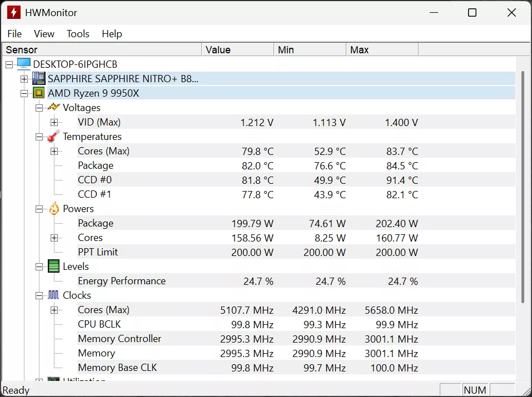
Task: Collapse the Powers group
Action: click(39, 209)
